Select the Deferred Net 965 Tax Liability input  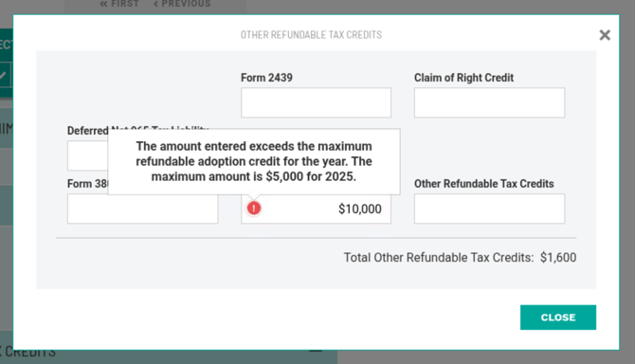87,155
